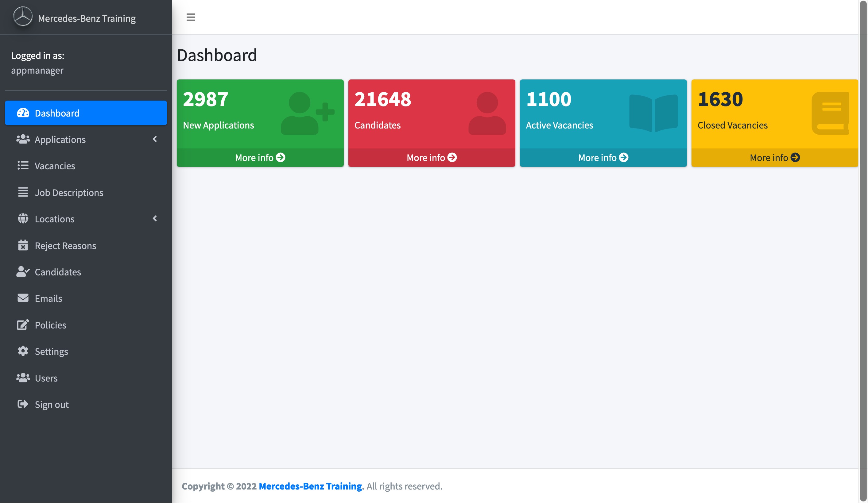This screenshot has width=868, height=503.
Task: Click the 21648 Candidates count
Action: coord(383,99)
